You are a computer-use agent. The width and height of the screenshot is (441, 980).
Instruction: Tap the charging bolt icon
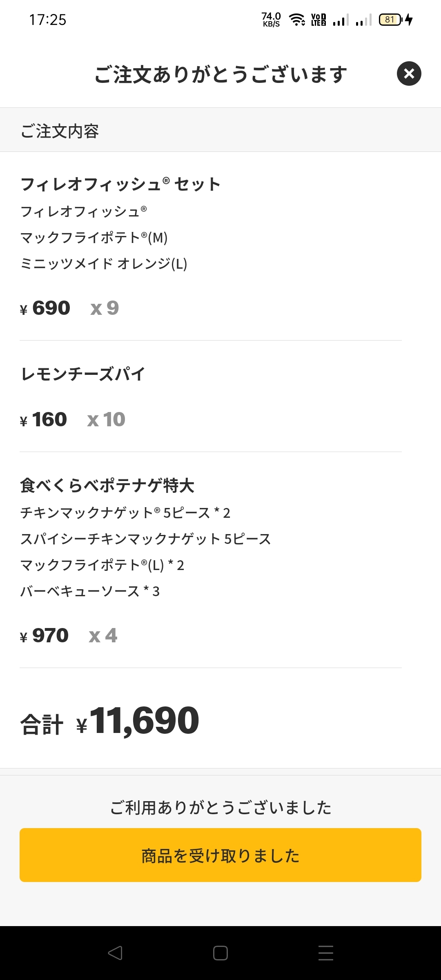point(409,20)
